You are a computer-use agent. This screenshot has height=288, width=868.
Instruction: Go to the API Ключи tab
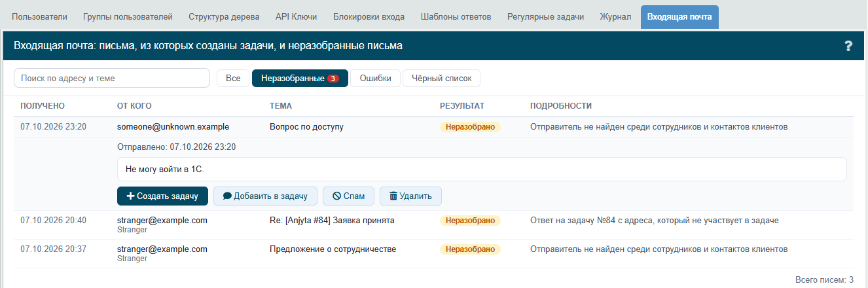[296, 17]
